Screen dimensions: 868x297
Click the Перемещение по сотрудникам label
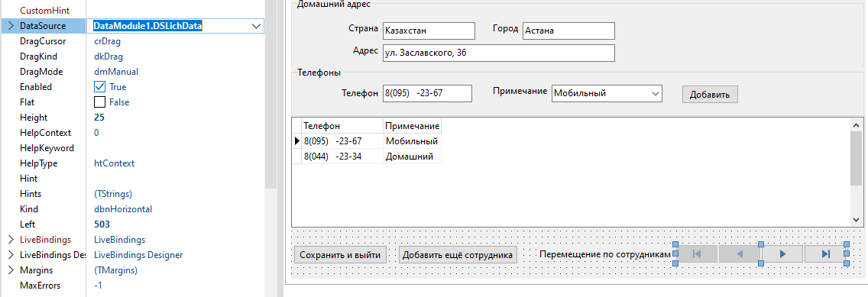click(x=605, y=254)
